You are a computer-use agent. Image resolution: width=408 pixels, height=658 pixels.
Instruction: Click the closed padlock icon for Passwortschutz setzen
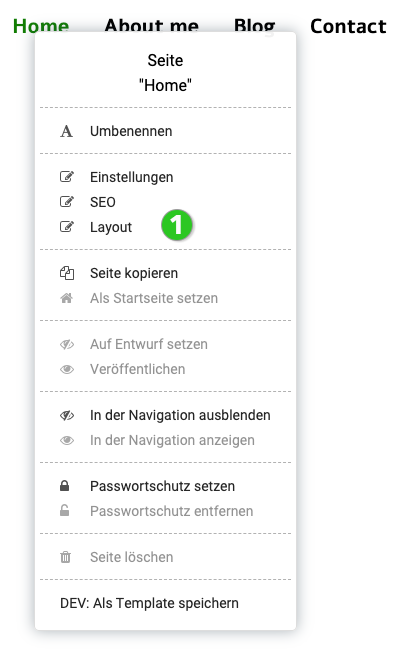pos(64,486)
